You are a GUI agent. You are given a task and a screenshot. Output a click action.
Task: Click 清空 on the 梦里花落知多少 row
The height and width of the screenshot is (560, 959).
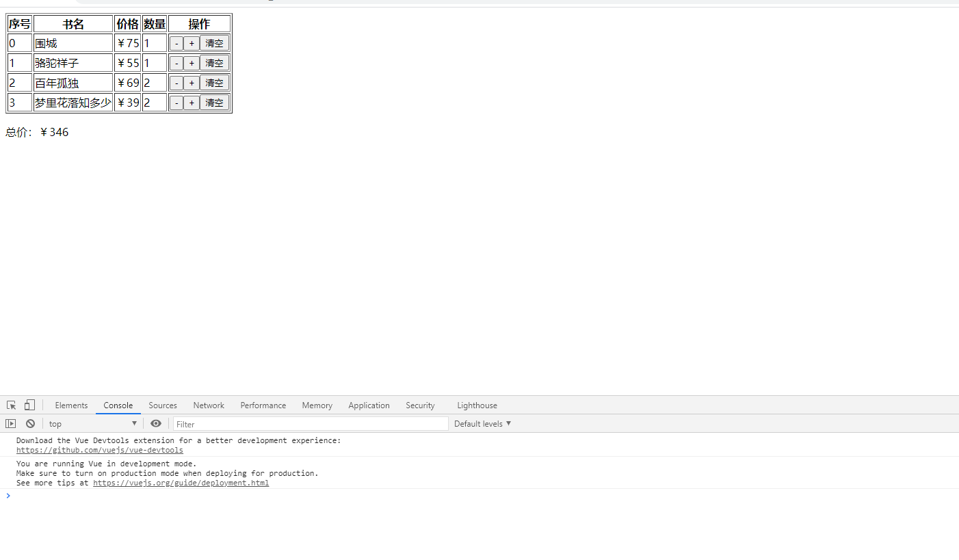point(214,102)
